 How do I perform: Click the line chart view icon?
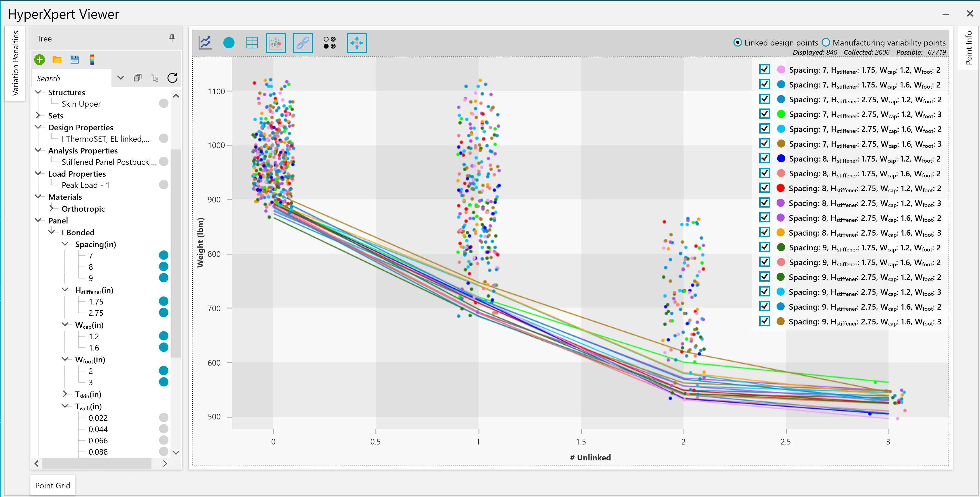point(205,43)
